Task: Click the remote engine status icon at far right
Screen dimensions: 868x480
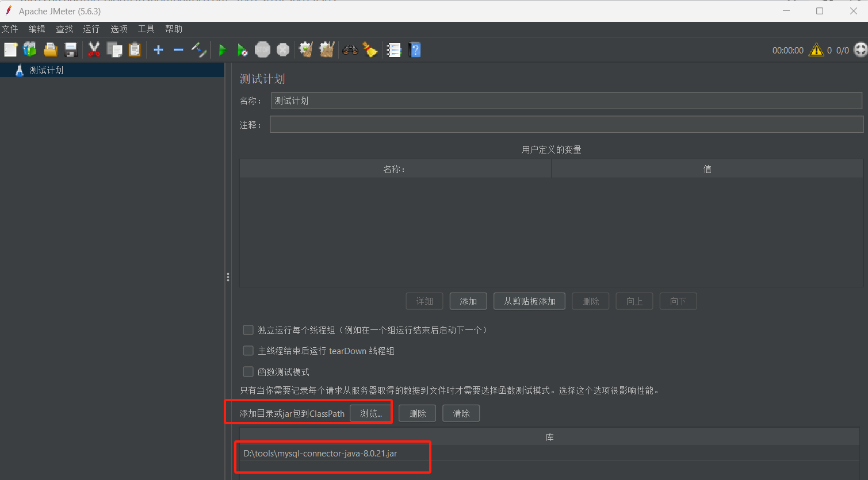Action: 860,50
